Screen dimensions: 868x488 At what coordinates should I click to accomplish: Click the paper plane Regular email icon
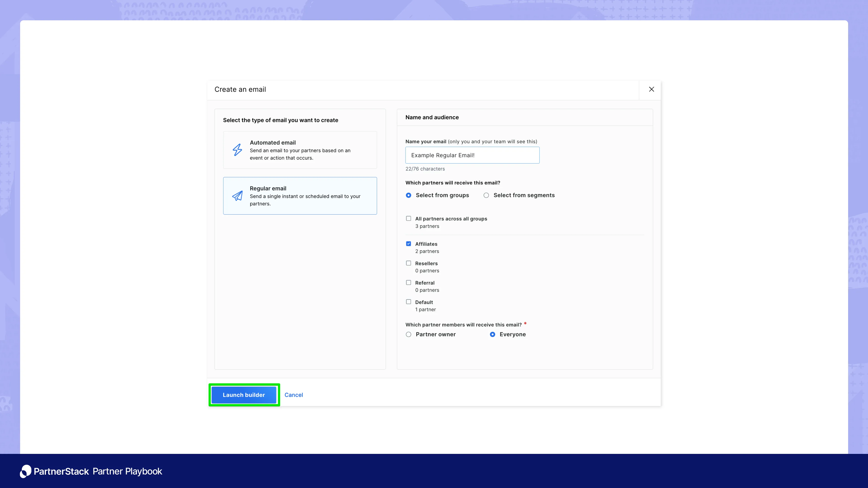click(x=237, y=196)
